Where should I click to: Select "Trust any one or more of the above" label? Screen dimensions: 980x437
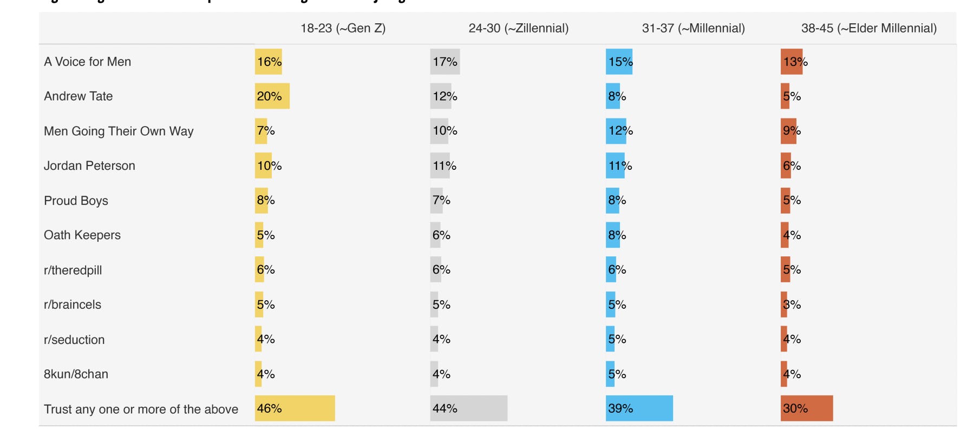[x=141, y=409]
